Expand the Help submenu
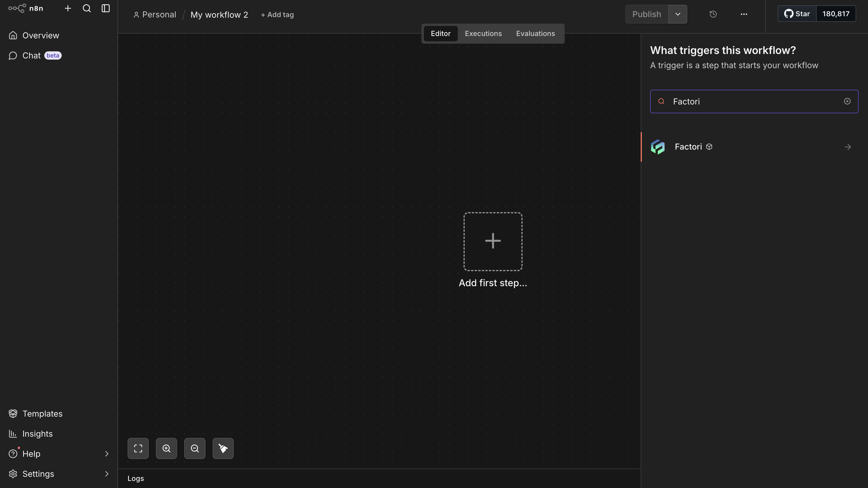Image resolution: width=868 pixels, height=488 pixels. (107, 454)
